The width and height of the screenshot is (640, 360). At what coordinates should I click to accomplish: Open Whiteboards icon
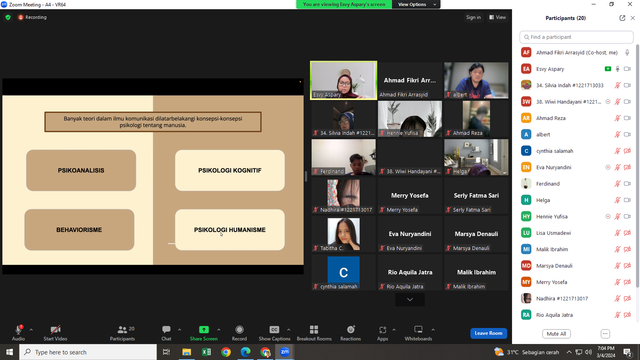(418, 329)
